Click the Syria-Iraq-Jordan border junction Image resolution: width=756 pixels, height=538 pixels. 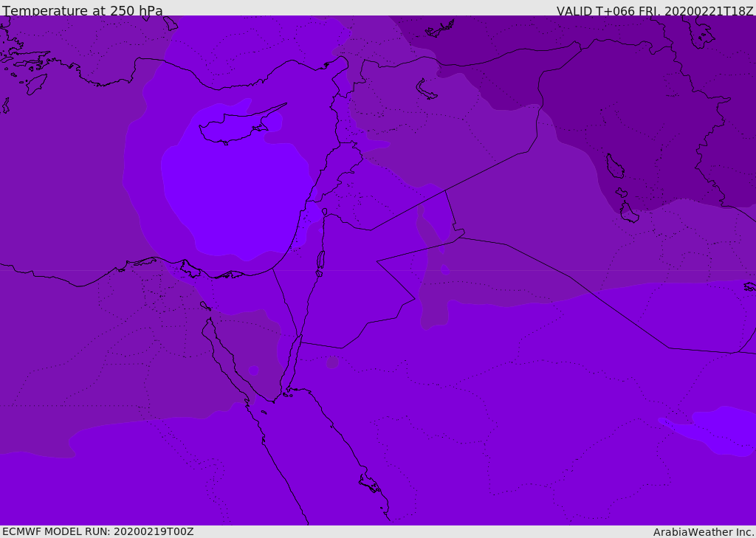(445, 190)
